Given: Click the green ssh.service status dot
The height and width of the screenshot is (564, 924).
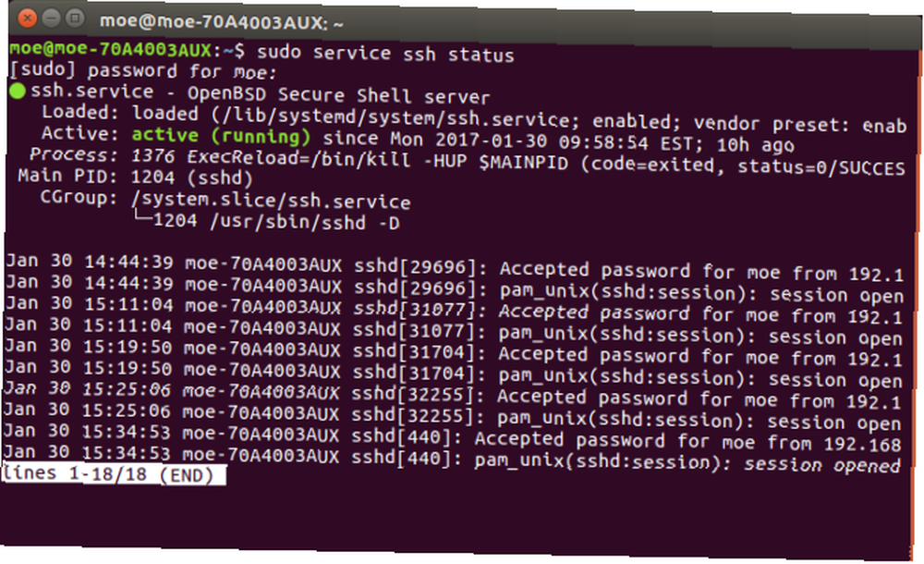Looking at the screenshot, I should (18, 91).
